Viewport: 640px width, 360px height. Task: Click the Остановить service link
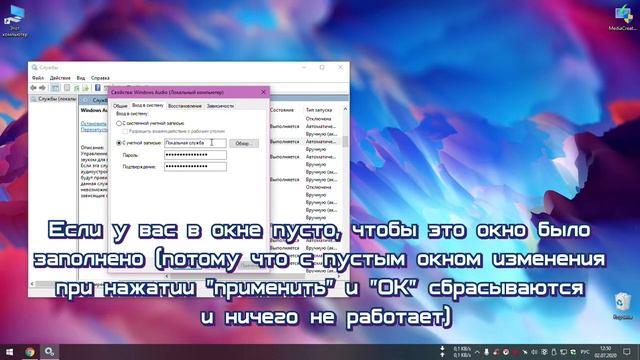click(93, 123)
